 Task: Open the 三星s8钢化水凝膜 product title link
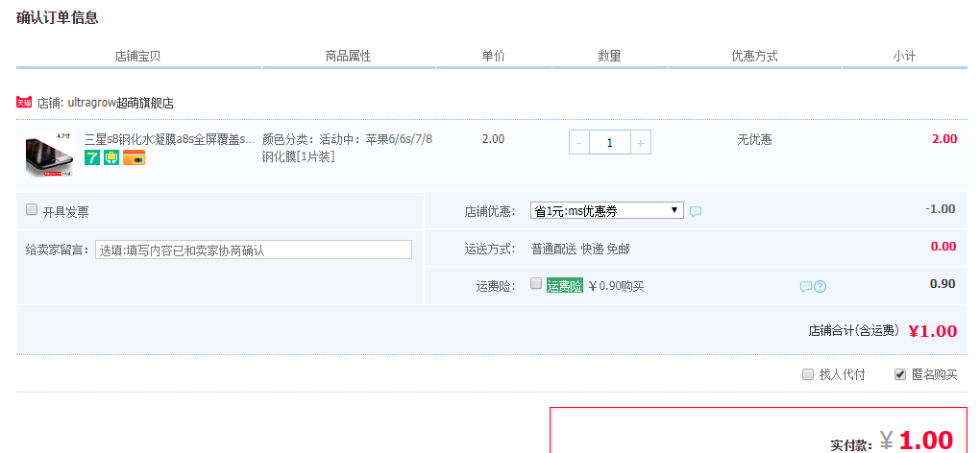pyautogui.click(x=169, y=139)
